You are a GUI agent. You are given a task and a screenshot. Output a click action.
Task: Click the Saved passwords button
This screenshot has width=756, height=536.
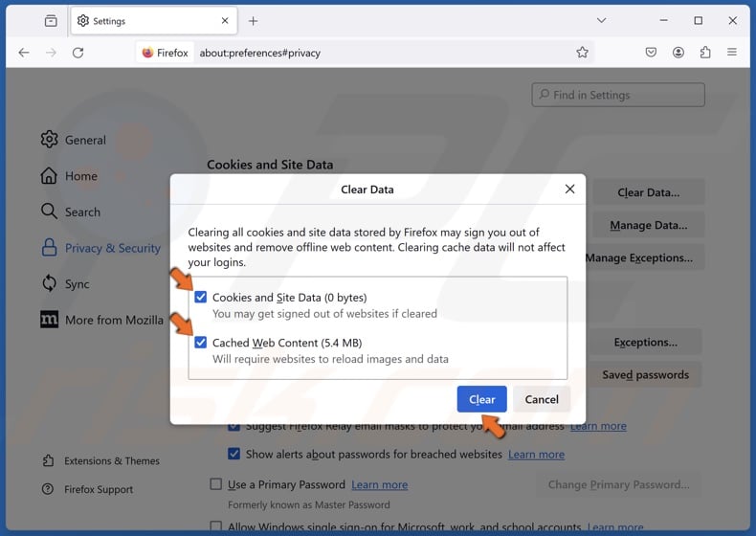(646, 375)
